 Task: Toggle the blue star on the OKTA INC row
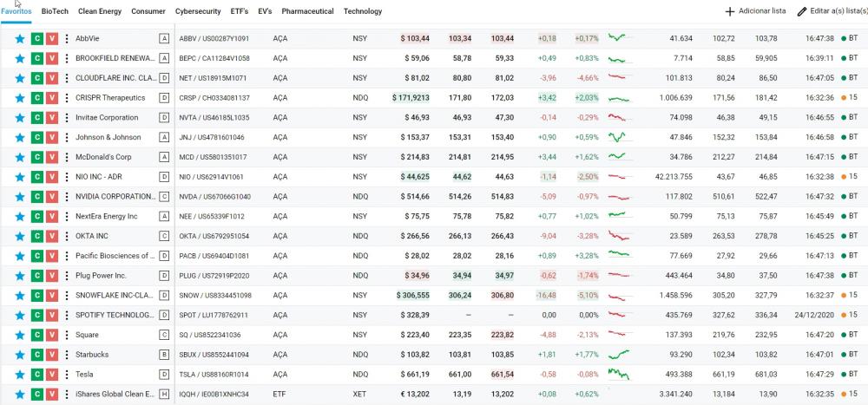click(x=20, y=236)
